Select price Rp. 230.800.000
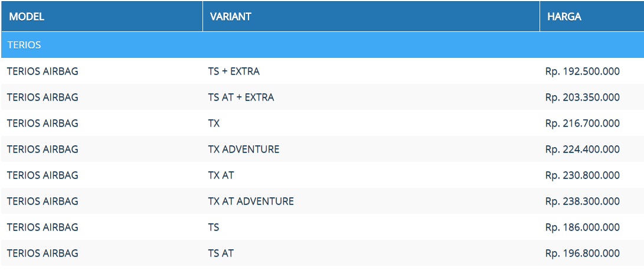Viewport: 644px width, 270px height. coord(583,175)
